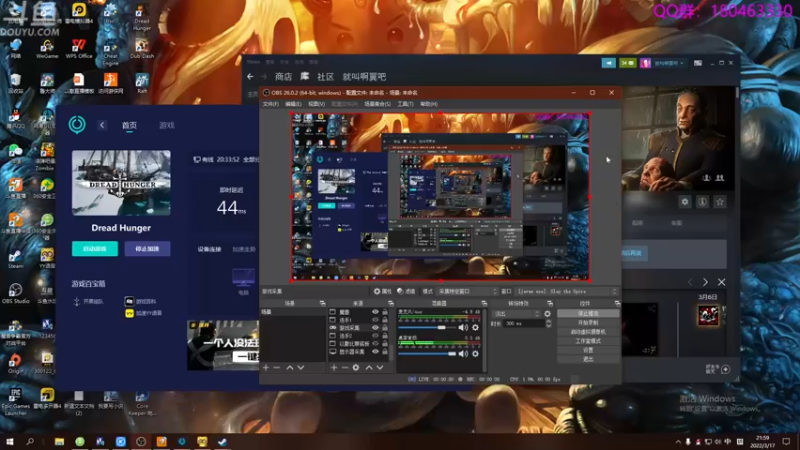The image size is (800, 450).
Task: Move the OBS scene up
Action: pyautogui.click(x=290, y=367)
